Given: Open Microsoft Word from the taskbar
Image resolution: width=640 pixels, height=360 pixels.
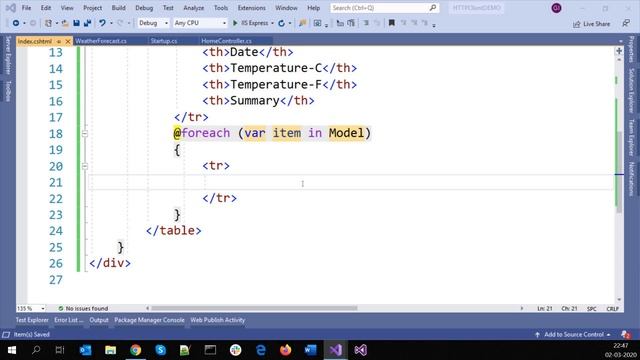Looking at the screenshot, I should click(x=310, y=350).
